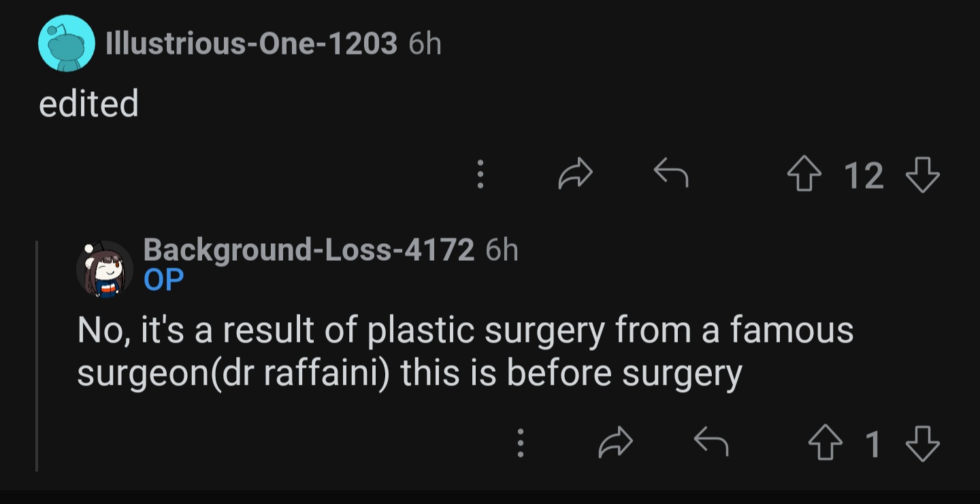Open three-dot menu on the OP's reply

click(521, 443)
